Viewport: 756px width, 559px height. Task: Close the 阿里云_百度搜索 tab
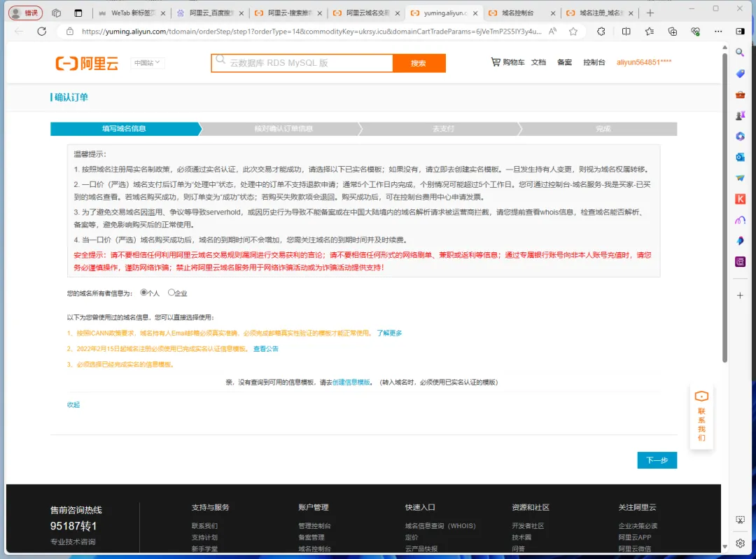coord(241,13)
